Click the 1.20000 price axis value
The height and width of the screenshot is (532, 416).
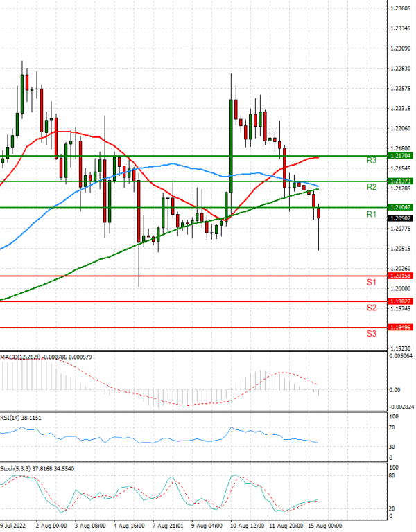[x=400, y=288]
